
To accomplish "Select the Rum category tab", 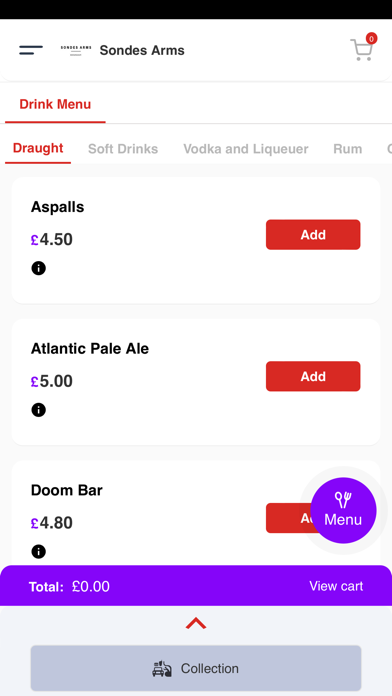I will [x=348, y=149].
